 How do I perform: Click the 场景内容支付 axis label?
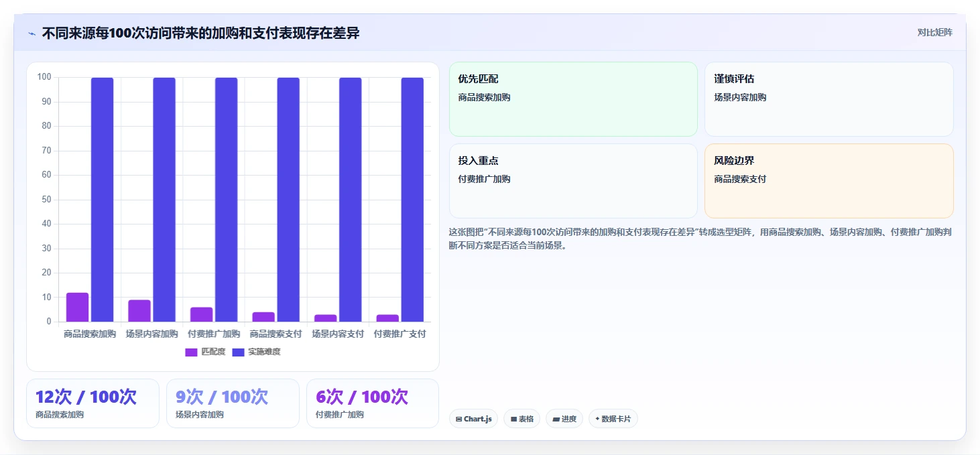pos(338,334)
